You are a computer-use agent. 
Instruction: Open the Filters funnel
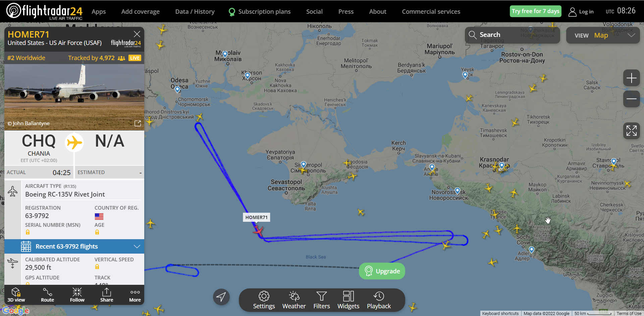(x=322, y=300)
